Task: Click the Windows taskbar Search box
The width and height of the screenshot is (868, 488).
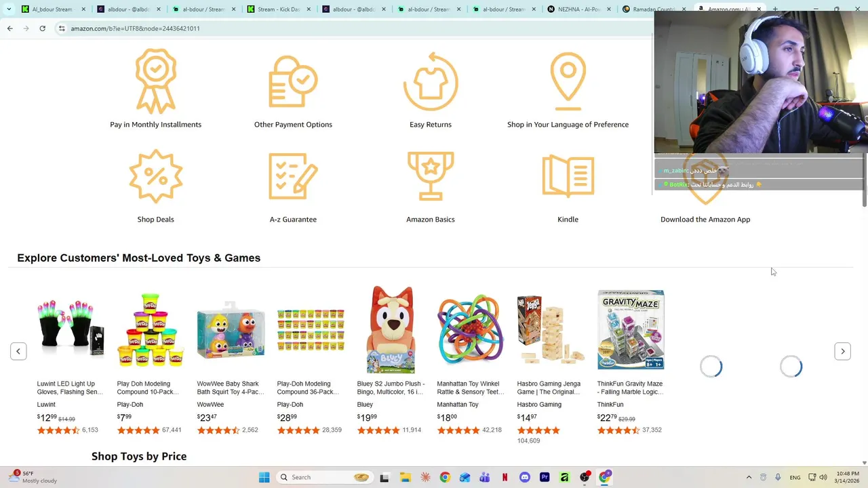Action: [x=325, y=477]
